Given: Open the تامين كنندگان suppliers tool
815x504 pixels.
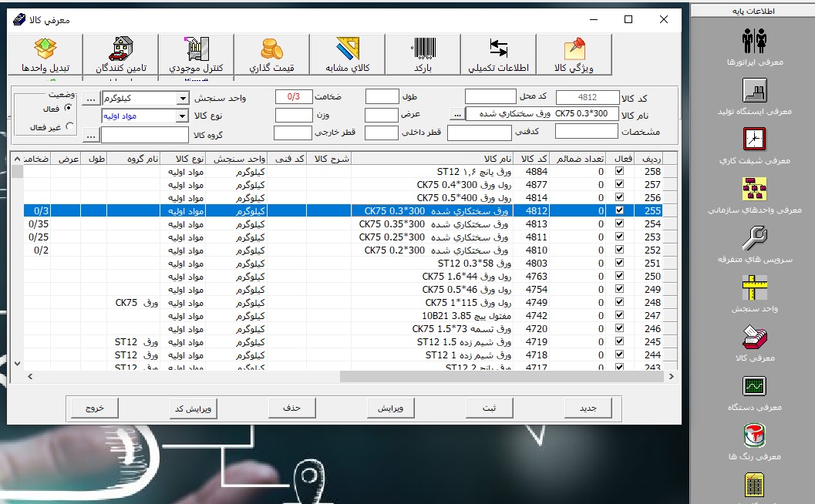Looking at the screenshot, I should pyautogui.click(x=120, y=55).
